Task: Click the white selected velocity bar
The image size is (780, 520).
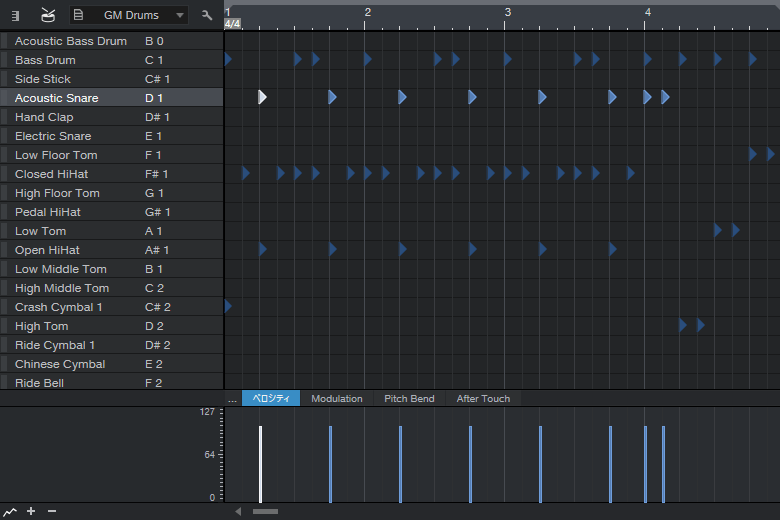Action: [x=260, y=465]
